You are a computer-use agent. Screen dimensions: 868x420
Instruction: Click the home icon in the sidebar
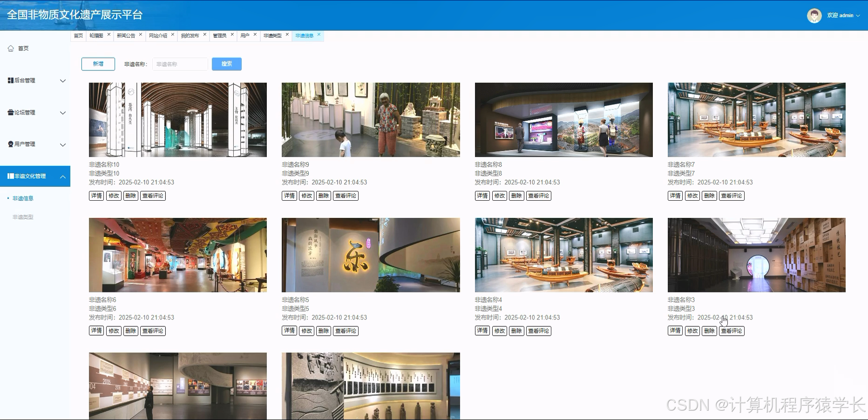(x=11, y=48)
